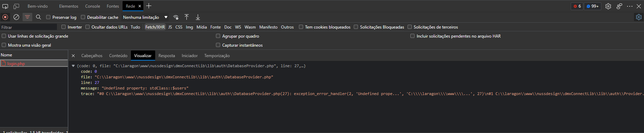Close the DevTools panel

coord(639,6)
